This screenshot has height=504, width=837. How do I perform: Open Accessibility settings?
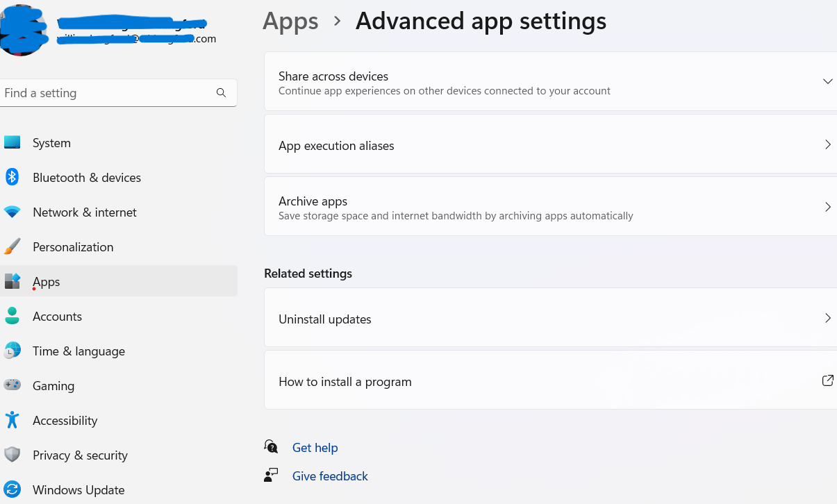(65, 421)
